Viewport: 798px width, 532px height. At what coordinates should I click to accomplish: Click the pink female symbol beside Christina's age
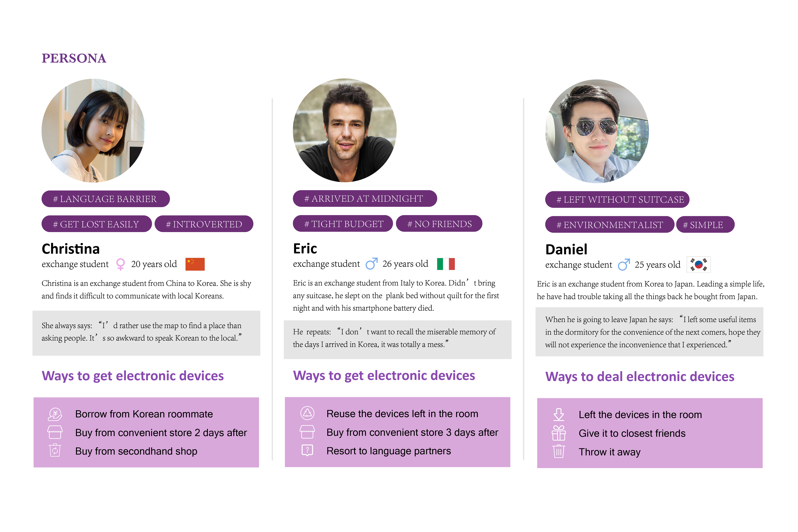pos(120,264)
